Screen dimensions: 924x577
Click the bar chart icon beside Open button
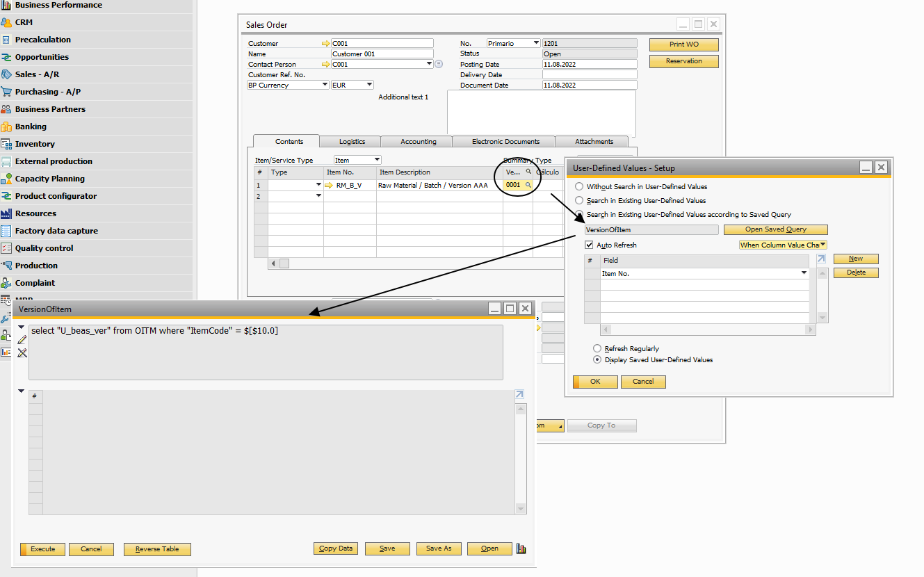(521, 548)
